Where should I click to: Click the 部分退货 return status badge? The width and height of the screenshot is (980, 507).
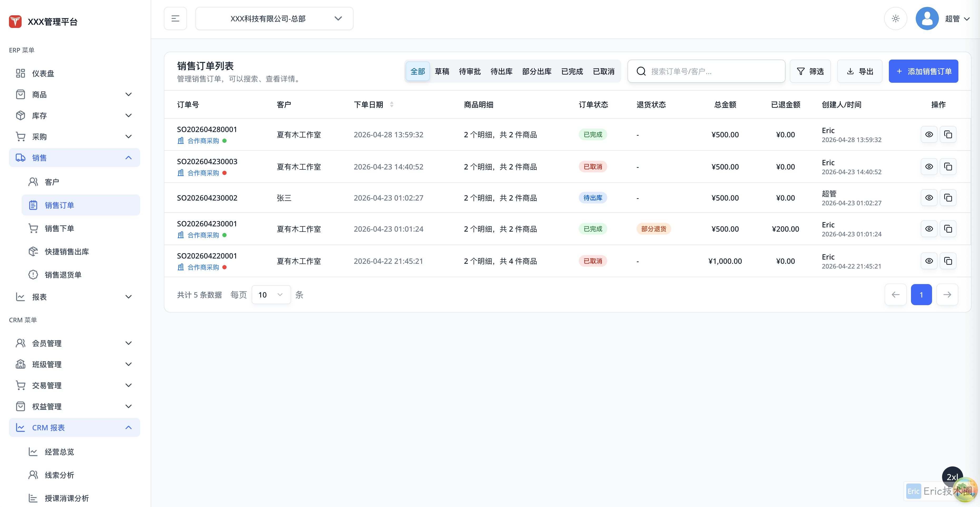point(654,229)
